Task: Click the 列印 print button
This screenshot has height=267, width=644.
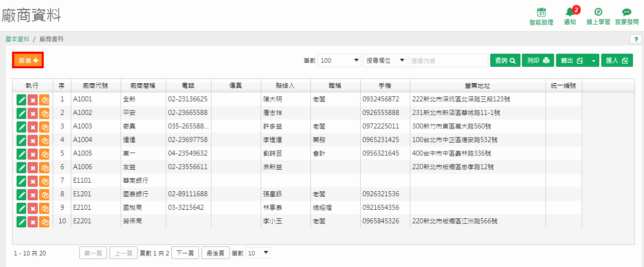Action: tap(538, 61)
